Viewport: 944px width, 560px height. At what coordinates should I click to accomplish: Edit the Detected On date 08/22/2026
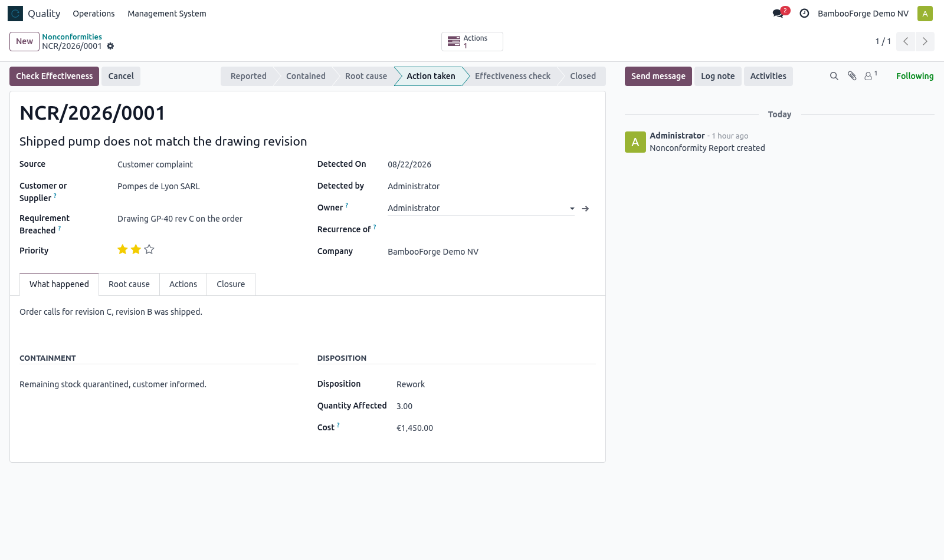coord(409,164)
